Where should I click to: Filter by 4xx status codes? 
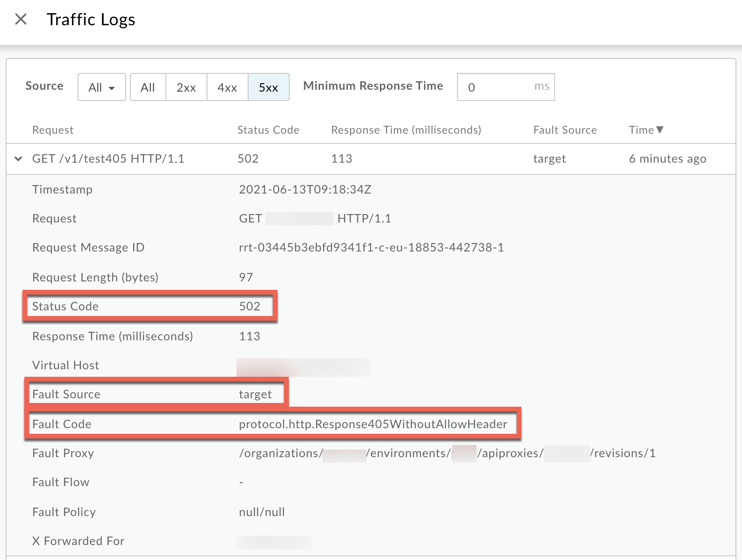(227, 87)
